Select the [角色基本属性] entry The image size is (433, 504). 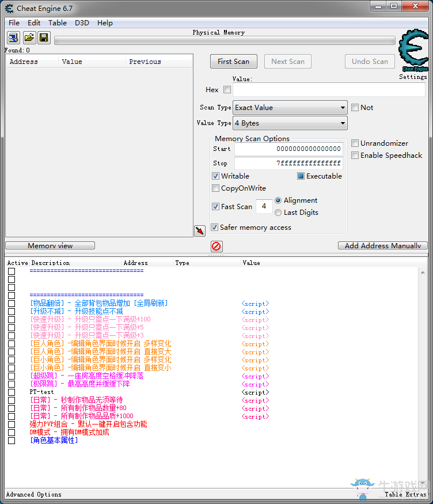[54, 441]
